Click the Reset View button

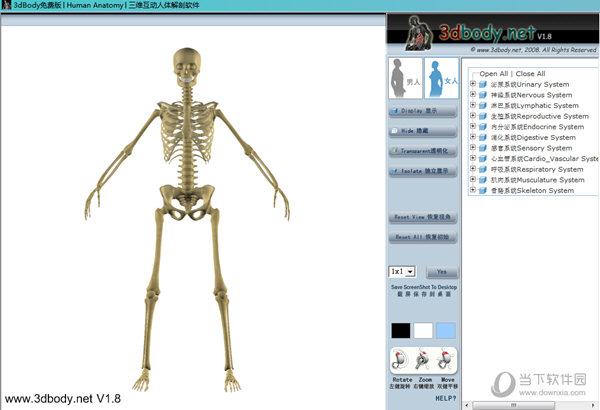[423, 217]
